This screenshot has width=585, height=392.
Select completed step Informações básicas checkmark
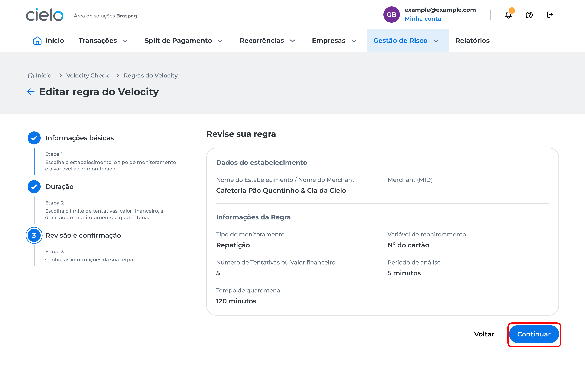pyautogui.click(x=34, y=138)
